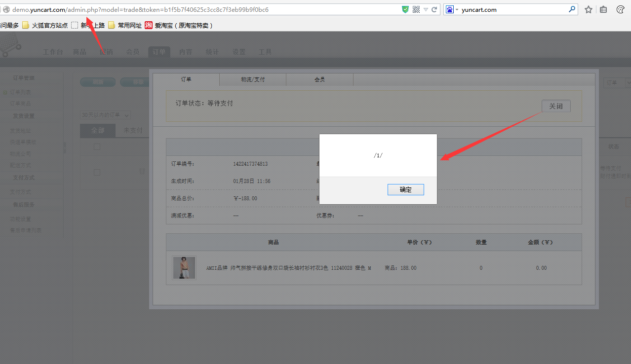631x364 pixels.
Task: Open the 订单 search type dropdown at right
Action: pos(617,83)
